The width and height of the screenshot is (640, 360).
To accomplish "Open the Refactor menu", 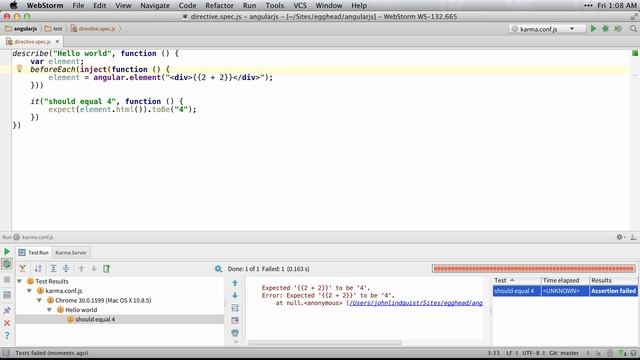I will coord(219,5).
